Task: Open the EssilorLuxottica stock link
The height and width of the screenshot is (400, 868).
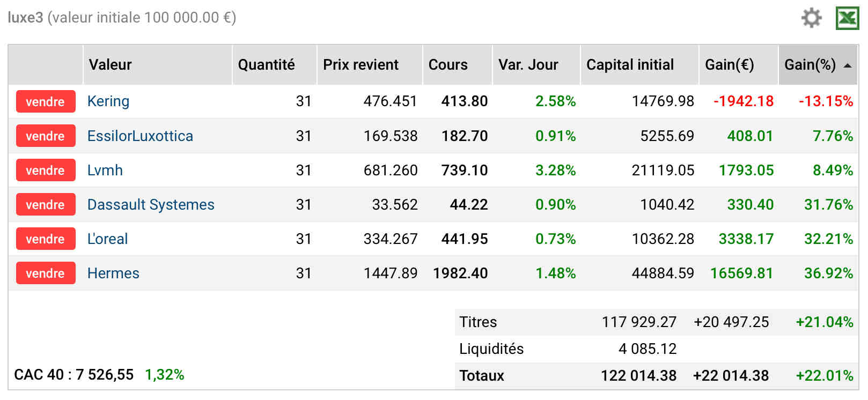Action: pos(140,136)
